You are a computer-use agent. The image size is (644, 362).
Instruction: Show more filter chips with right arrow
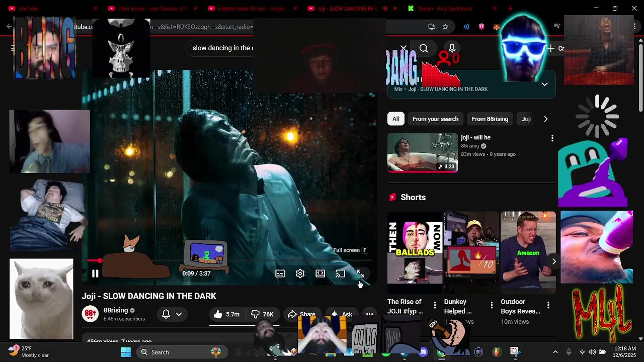(x=546, y=119)
